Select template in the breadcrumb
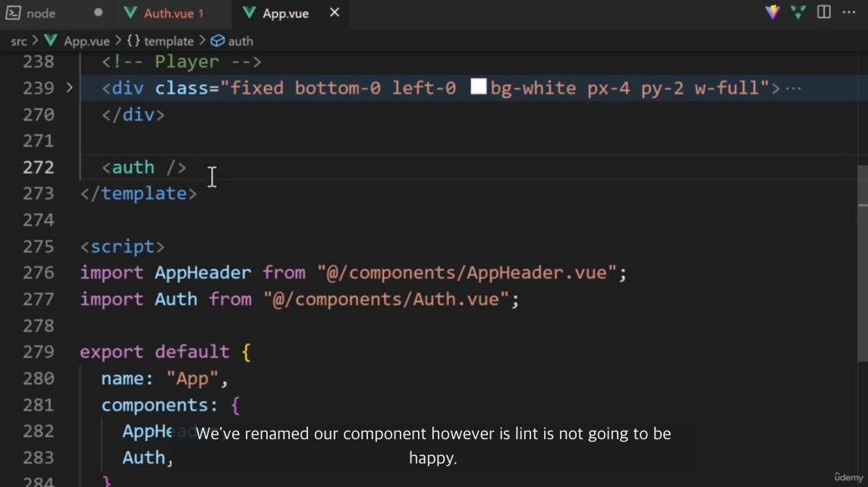The width and height of the screenshot is (868, 487). pyautogui.click(x=168, y=41)
